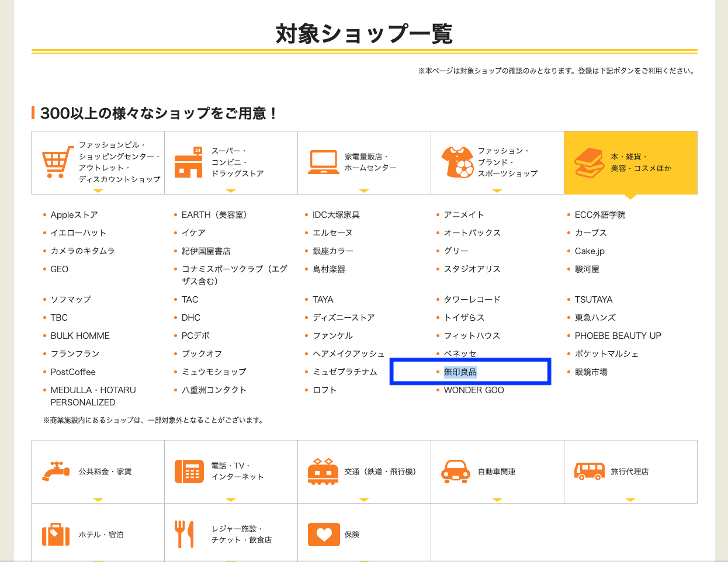Expand the 旅行代理店 category
Viewport: 728px width, 562px height.
coord(631,471)
